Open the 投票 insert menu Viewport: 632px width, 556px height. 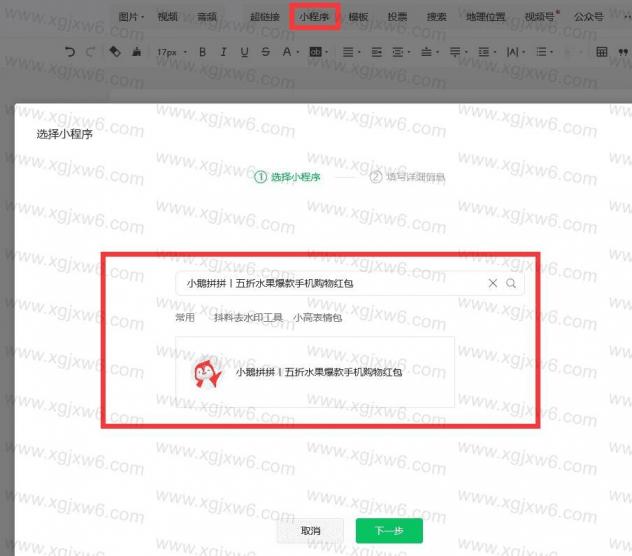point(397,17)
